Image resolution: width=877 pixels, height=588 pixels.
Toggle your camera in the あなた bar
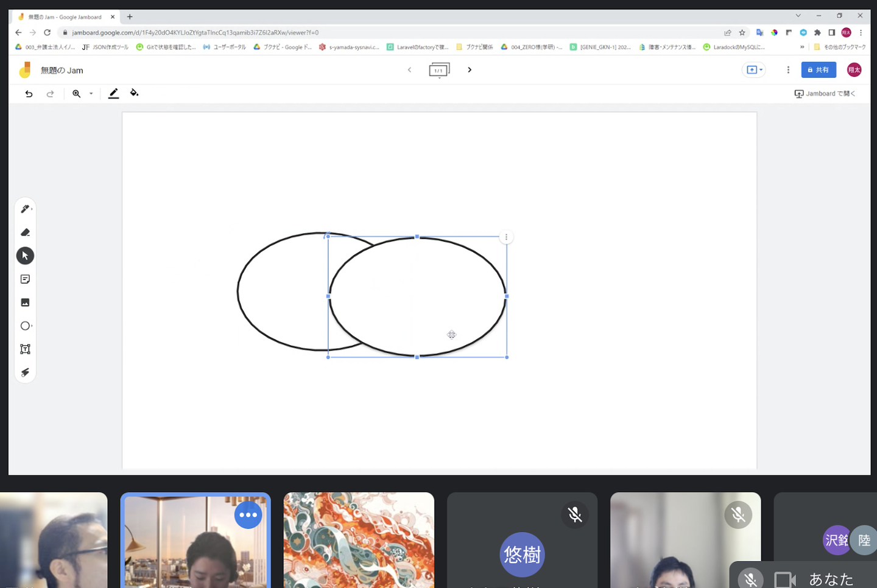pos(785,579)
